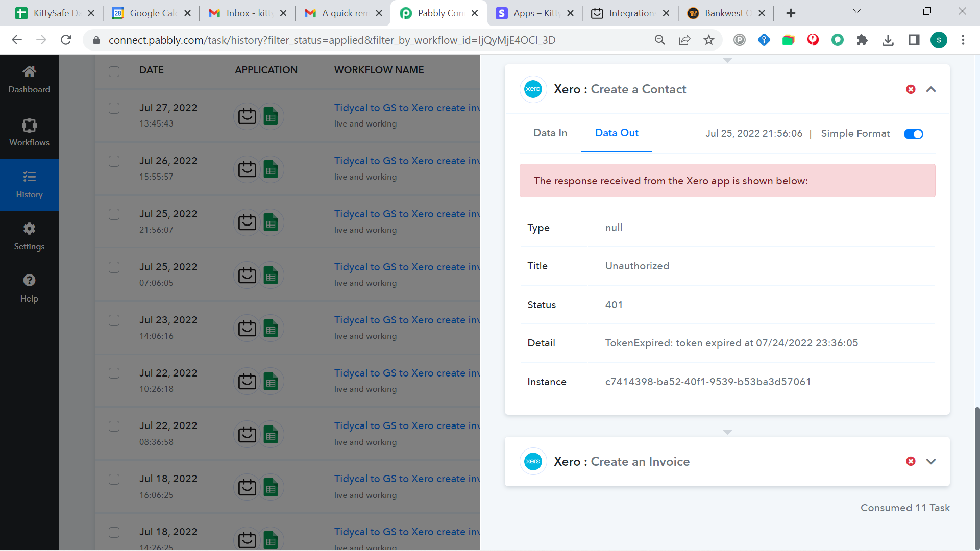The image size is (980, 551).
Task: Select the Data Out tab
Action: [617, 133]
